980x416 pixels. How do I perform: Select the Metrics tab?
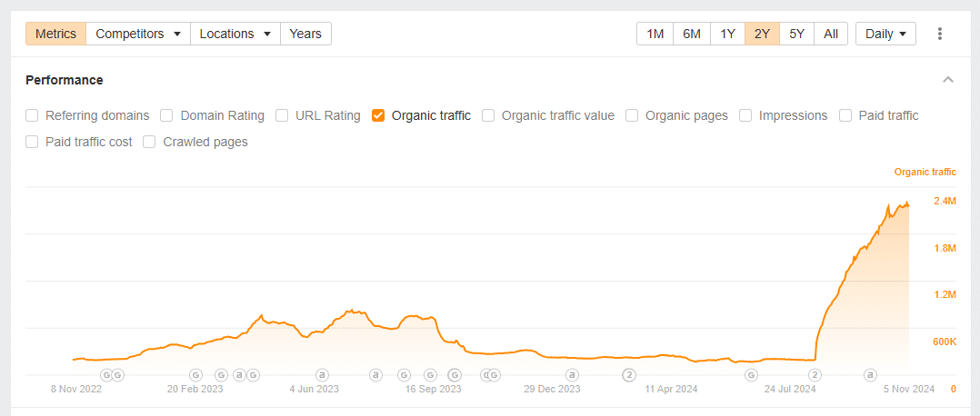(x=55, y=34)
